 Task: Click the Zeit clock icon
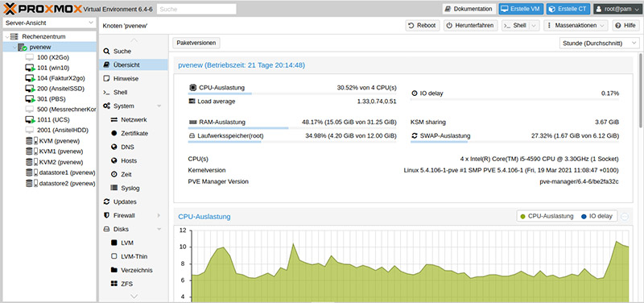tap(114, 174)
